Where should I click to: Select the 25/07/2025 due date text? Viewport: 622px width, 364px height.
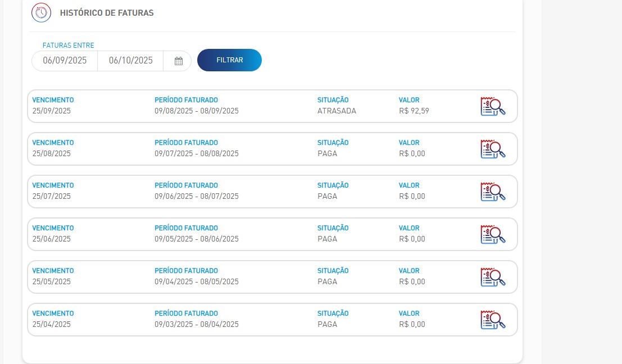(52, 197)
